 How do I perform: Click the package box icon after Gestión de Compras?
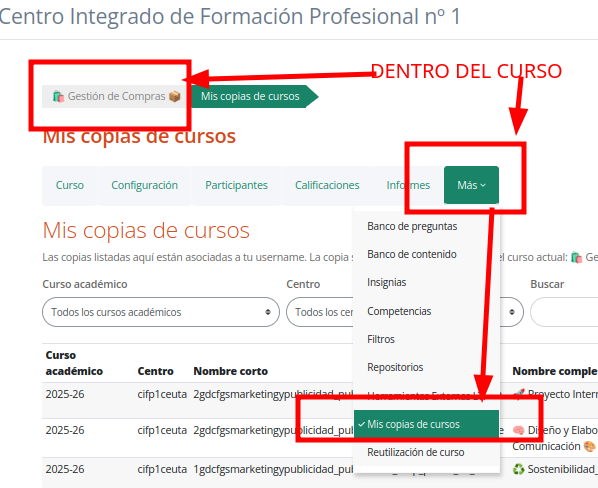pos(174,96)
